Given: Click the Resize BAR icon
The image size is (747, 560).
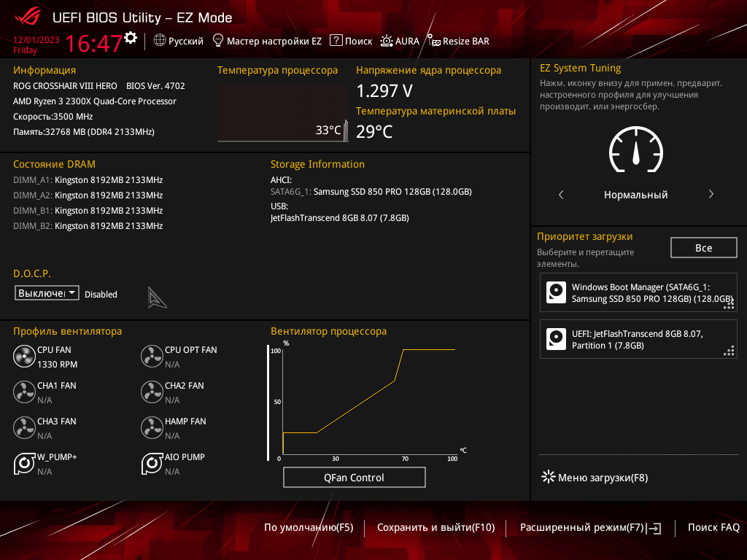Looking at the screenshot, I should (433, 41).
